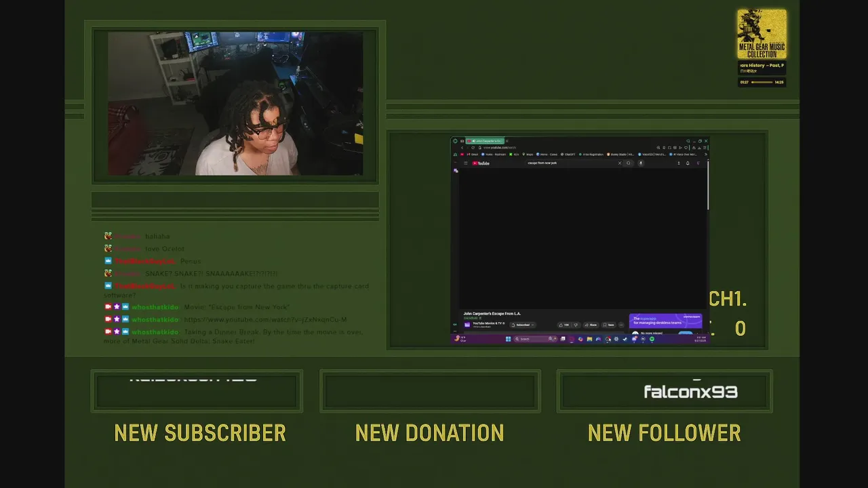Open the Arise Registration bookmark
868x488 pixels.
[x=591, y=155]
